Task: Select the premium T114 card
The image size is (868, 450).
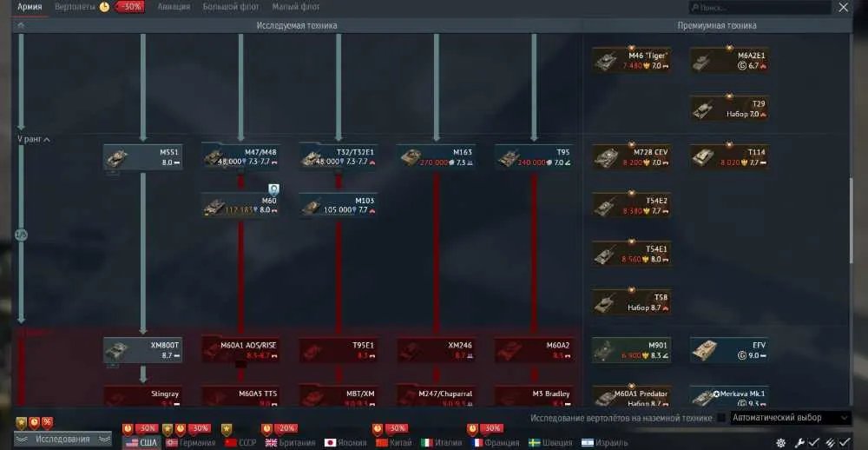Action: pyautogui.click(x=729, y=157)
